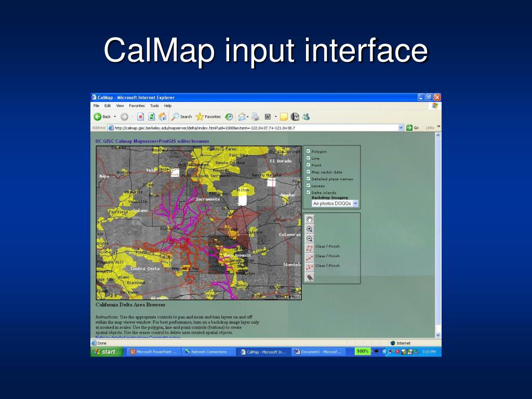Toggle the Map vector data checkbox
The height and width of the screenshot is (399, 532).
(309, 171)
